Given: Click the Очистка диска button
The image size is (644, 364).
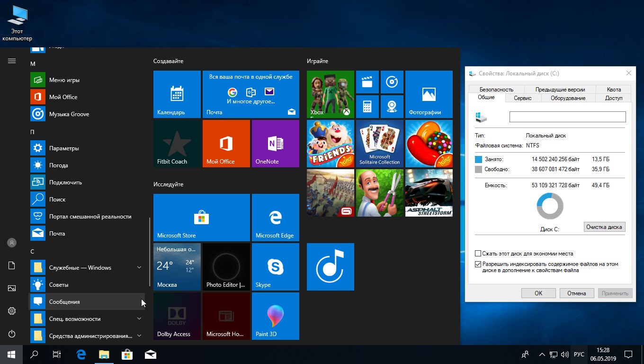Looking at the screenshot, I should pos(604,227).
